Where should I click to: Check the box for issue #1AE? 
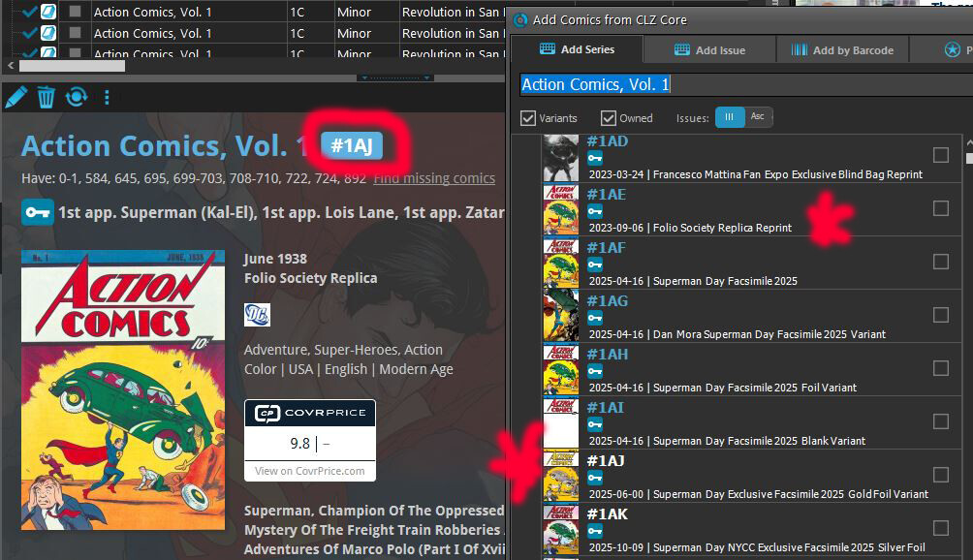(x=940, y=208)
